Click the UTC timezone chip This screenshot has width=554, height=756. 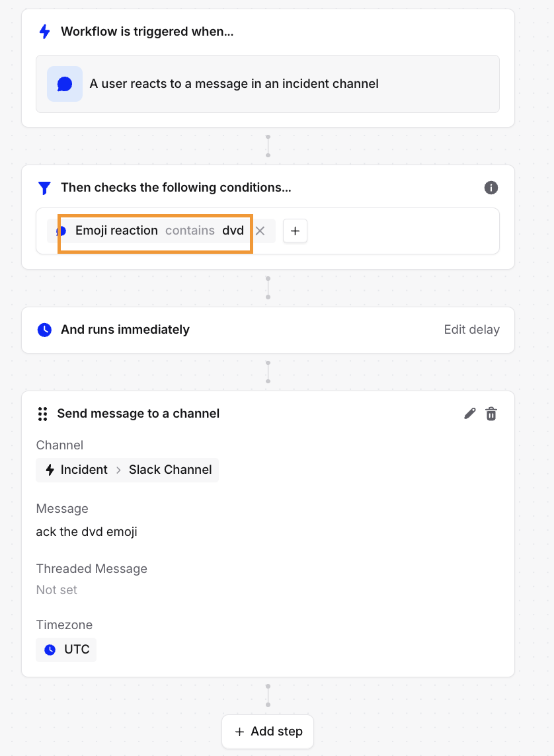tap(66, 650)
